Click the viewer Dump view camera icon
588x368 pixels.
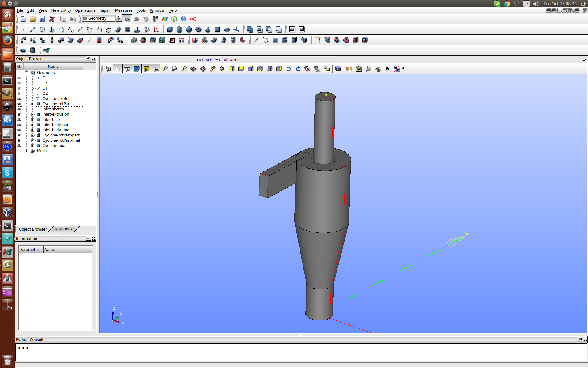108,69
